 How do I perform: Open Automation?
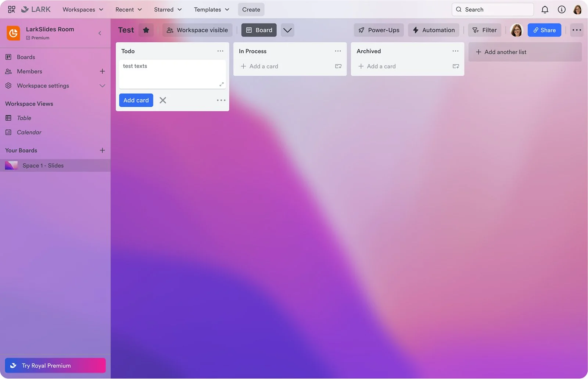(x=434, y=30)
